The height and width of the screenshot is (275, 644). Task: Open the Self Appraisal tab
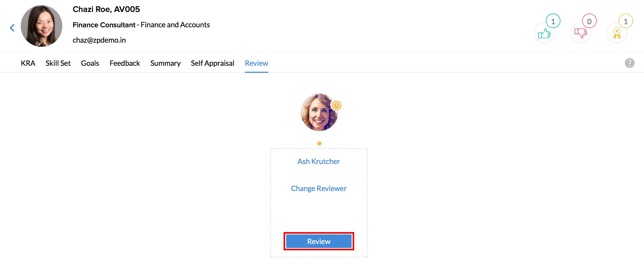212,63
